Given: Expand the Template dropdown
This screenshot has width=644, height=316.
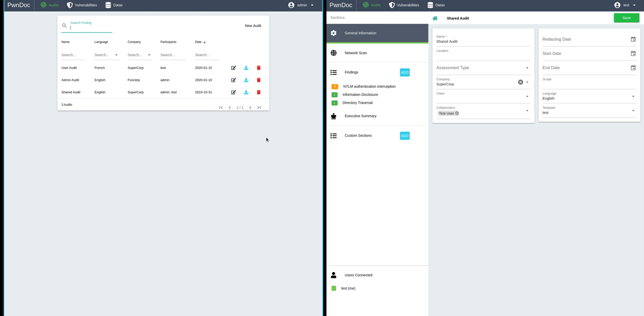Looking at the screenshot, I should click(633, 110).
